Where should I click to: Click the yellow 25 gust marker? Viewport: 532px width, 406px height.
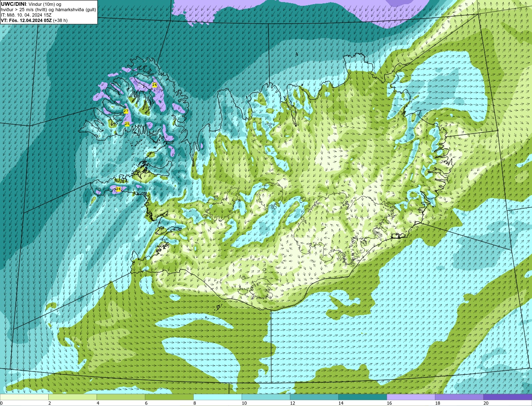[127, 124]
